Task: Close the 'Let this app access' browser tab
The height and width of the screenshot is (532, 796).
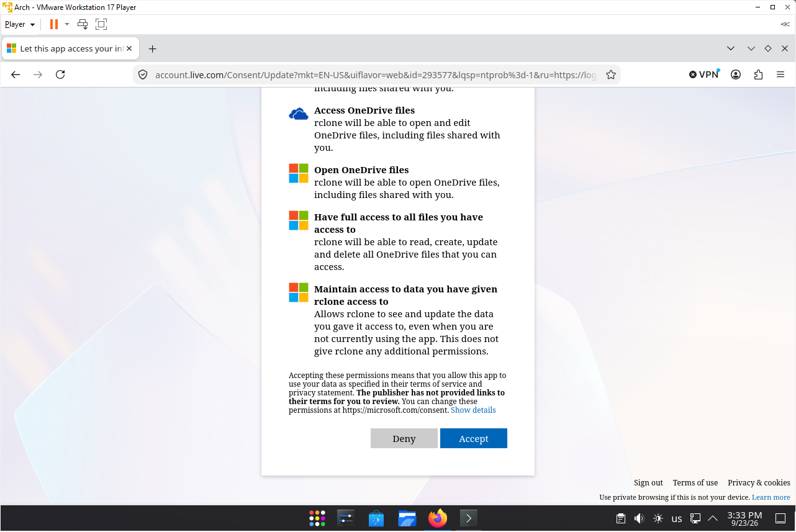Action: (129, 48)
